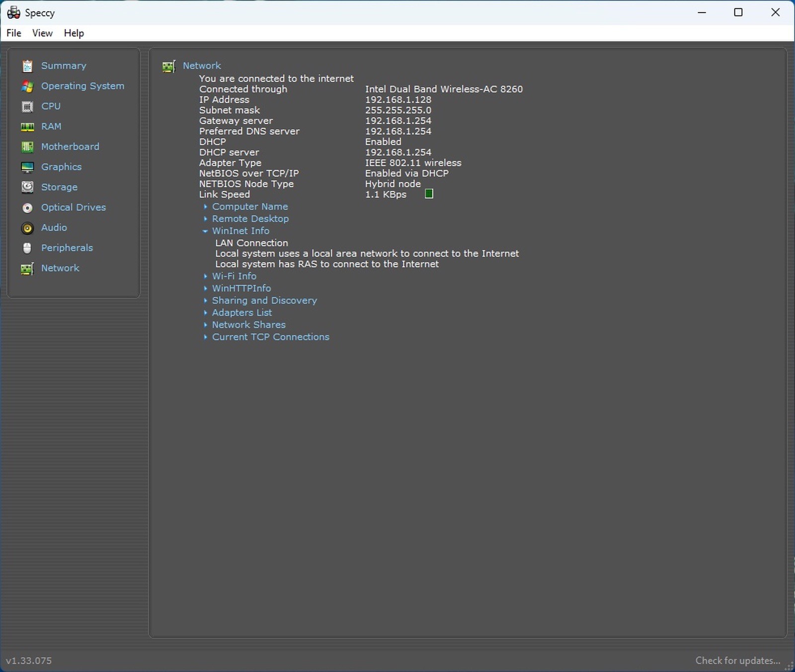Click the Network heading link in main panel
The width and height of the screenshot is (795, 672).
202,66
